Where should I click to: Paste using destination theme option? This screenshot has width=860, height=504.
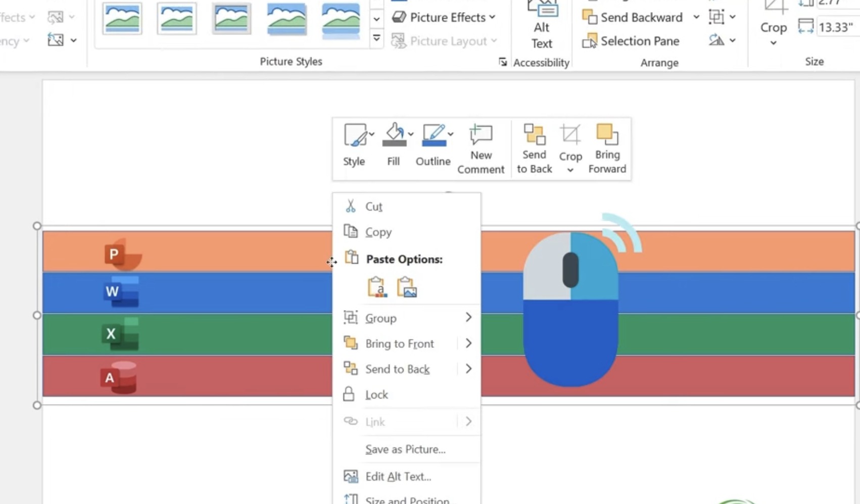click(x=377, y=287)
